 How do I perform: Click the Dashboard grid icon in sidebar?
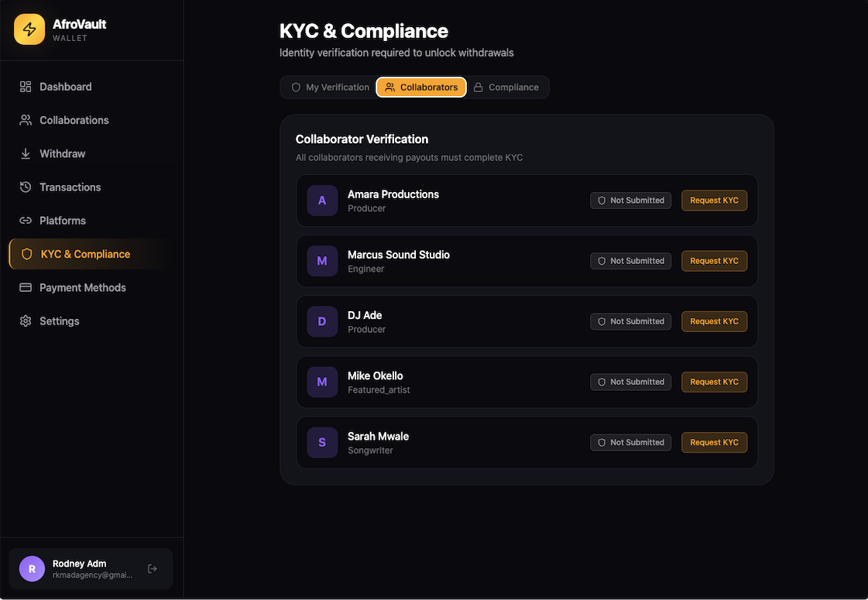[26, 87]
